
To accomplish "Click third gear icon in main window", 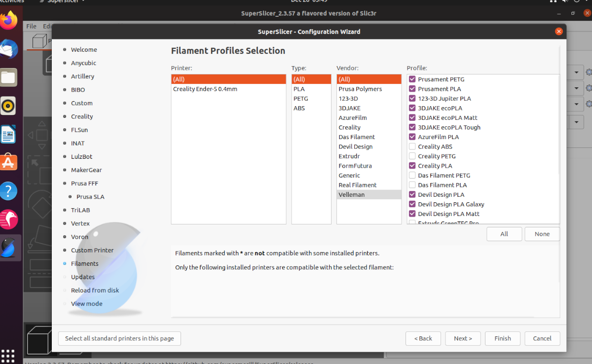I will tap(589, 104).
